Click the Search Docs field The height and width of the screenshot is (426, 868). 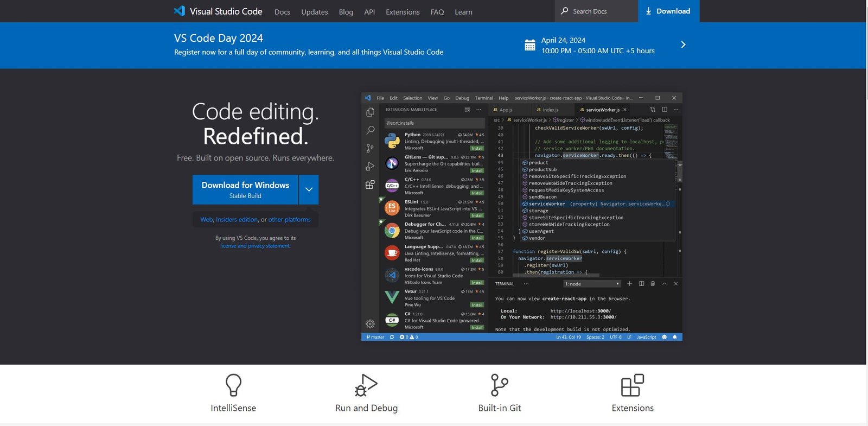coord(596,11)
